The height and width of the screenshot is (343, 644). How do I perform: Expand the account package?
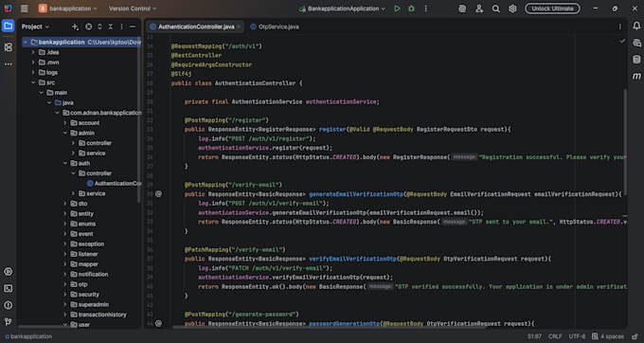(x=65, y=123)
